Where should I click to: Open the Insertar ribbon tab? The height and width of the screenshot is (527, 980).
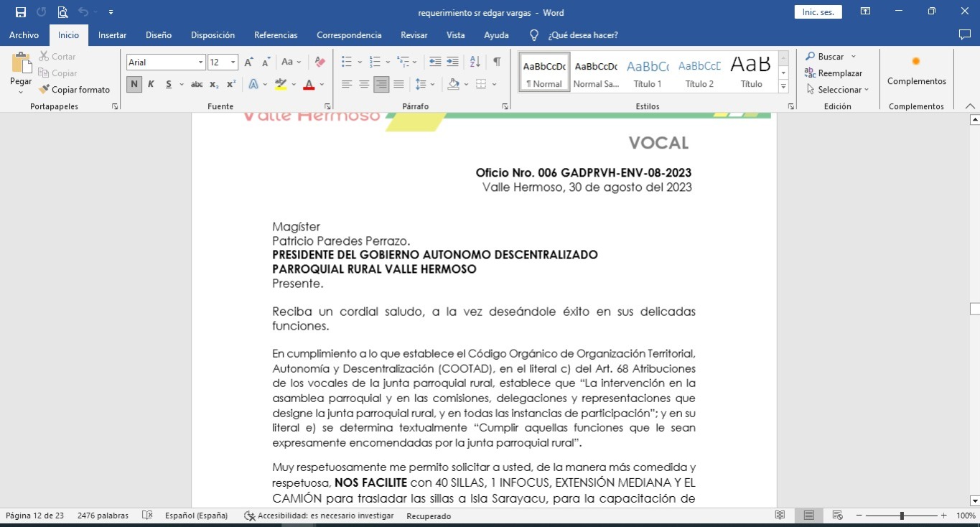[x=112, y=35]
